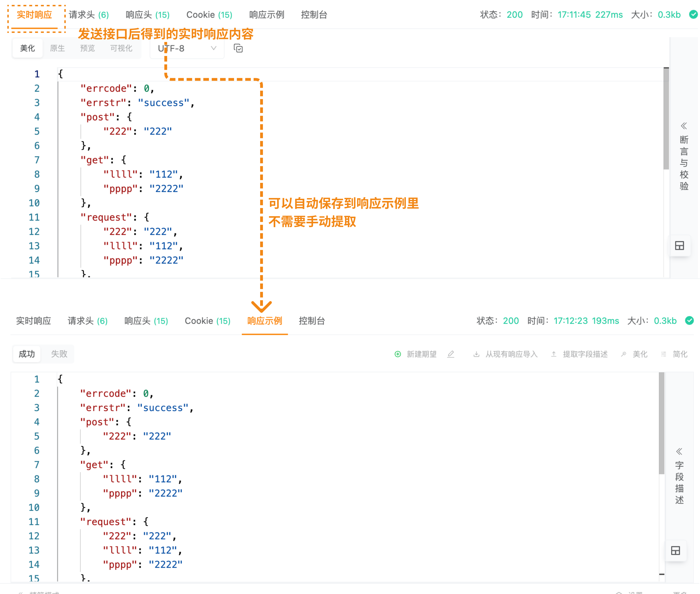Select the 预览 preview view mode

(87, 48)
